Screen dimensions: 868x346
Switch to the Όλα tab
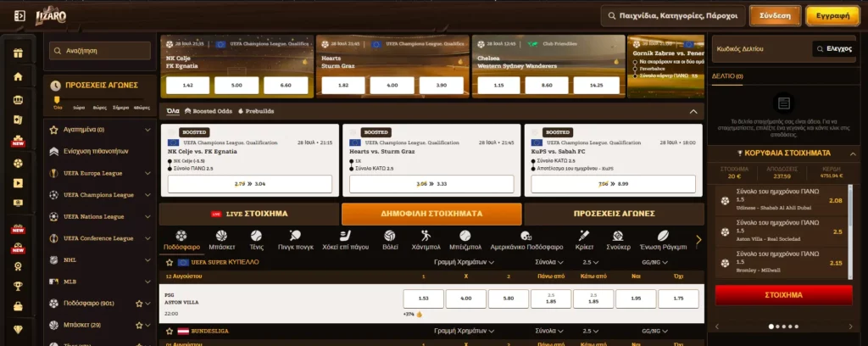click(173, 111)
